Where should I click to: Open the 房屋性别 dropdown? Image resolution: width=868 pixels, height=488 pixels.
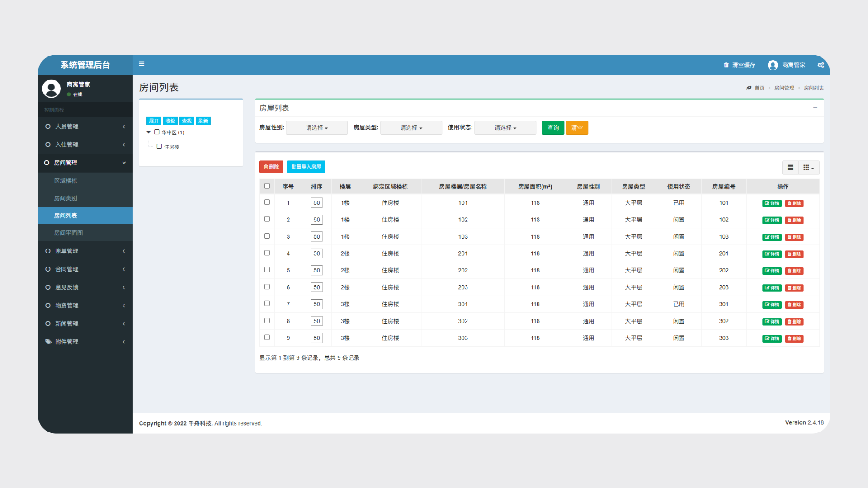pyautogui.click(x=316, y=128)
